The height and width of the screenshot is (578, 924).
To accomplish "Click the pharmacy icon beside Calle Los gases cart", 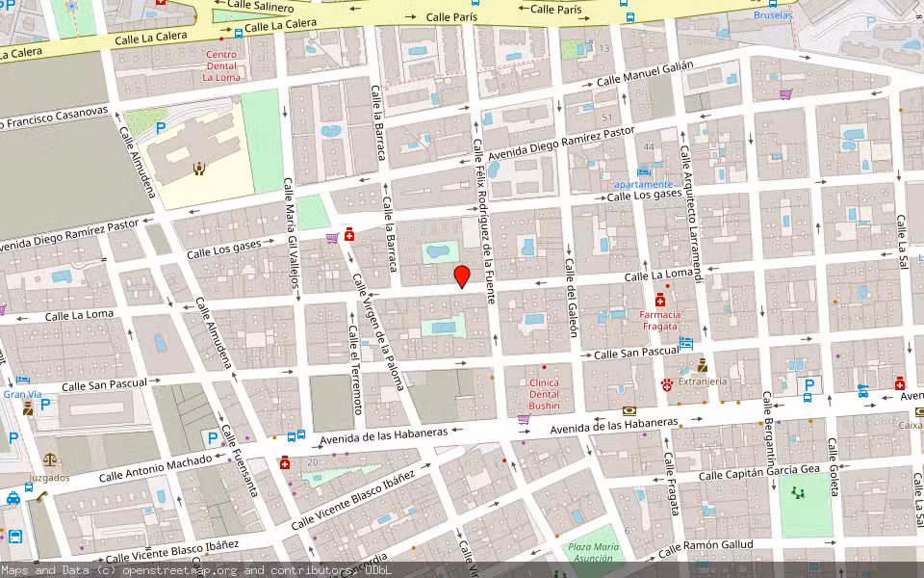I will coord(348,234).
